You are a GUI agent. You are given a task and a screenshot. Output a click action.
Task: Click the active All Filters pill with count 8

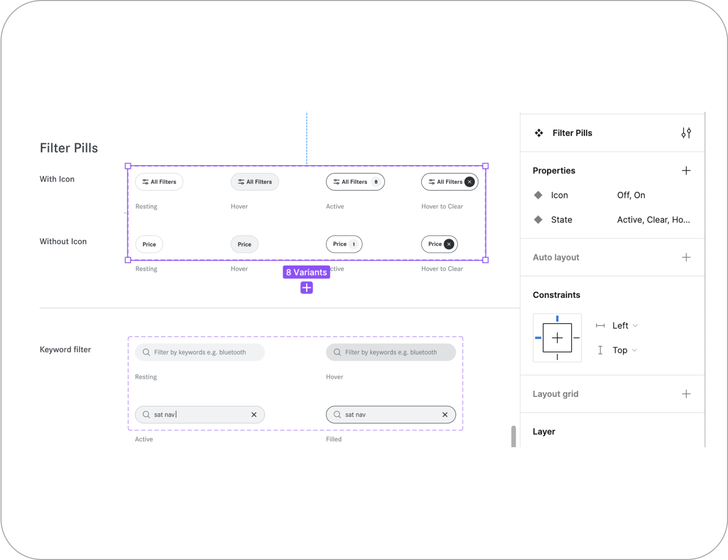click(x=355, y=182)
